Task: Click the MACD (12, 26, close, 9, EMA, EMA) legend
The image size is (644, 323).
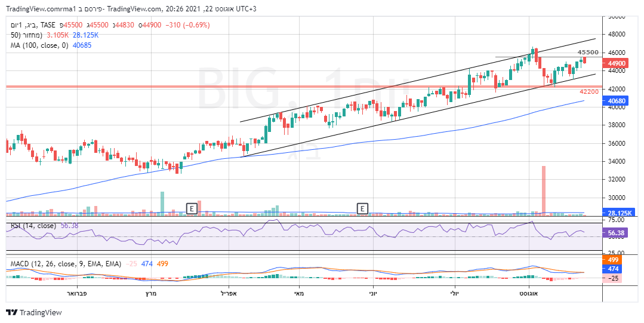Action: coord(66,263)
